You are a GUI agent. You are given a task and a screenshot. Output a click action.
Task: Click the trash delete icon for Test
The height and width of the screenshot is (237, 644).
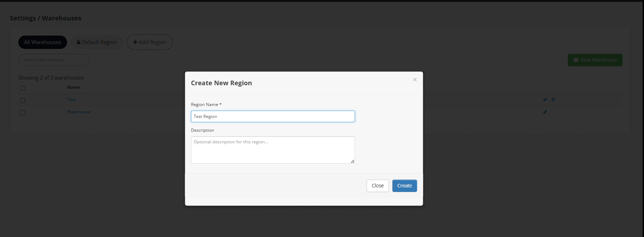[553, 100]
